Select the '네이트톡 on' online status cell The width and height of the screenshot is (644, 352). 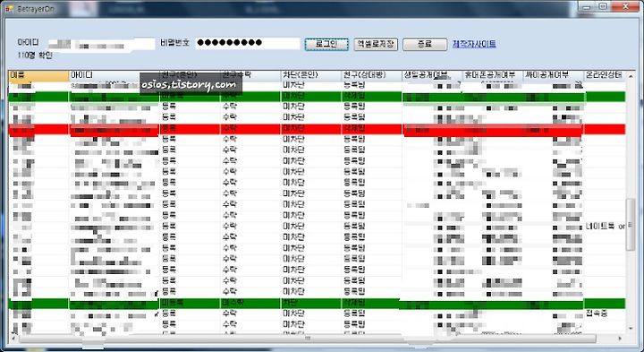pos(605,227)
